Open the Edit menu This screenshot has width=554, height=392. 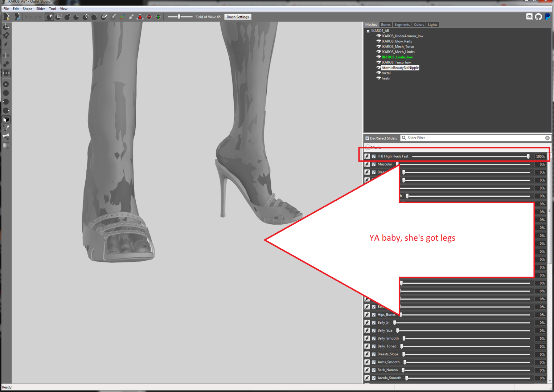coord(16,9)
